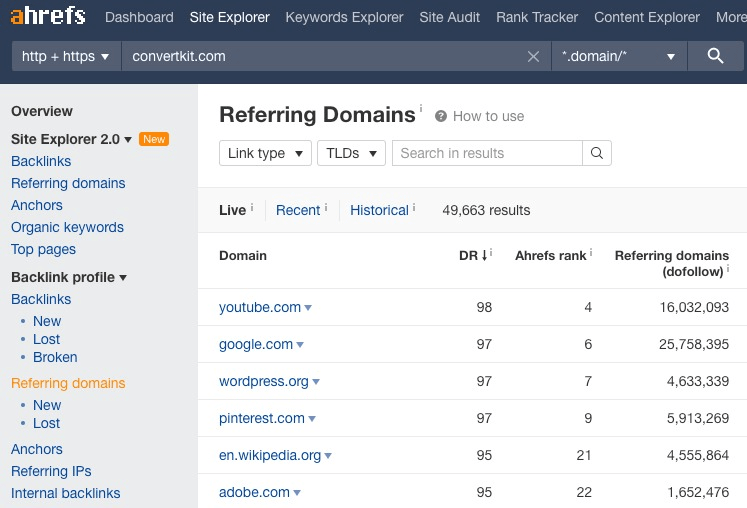Expand youtube.com row dropdown arrow
Viewport: 747px width, 508px height.
(308, 308)
